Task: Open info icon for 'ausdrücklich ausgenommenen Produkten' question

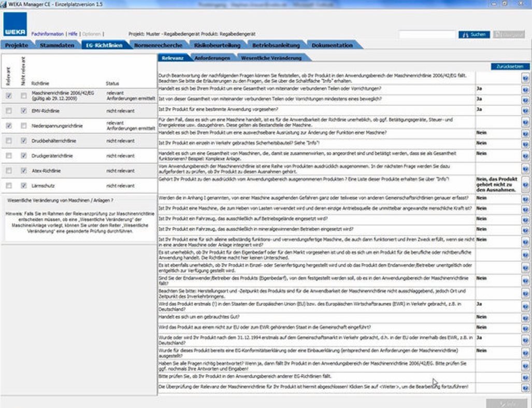Action: pyautogui.click(x=526, y=185)
